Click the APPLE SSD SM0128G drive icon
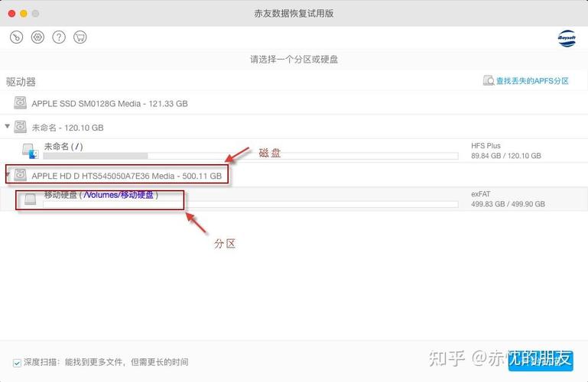 point(20,103)
